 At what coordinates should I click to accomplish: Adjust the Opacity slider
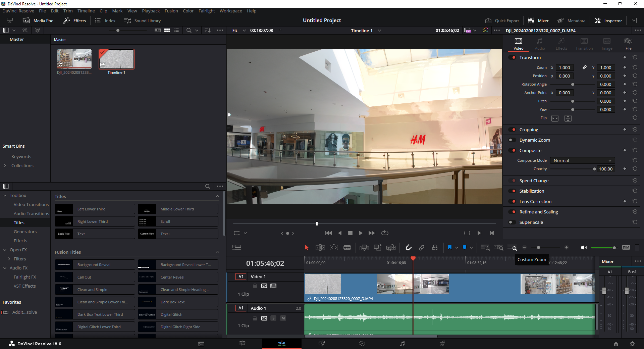tap(573, 169)
